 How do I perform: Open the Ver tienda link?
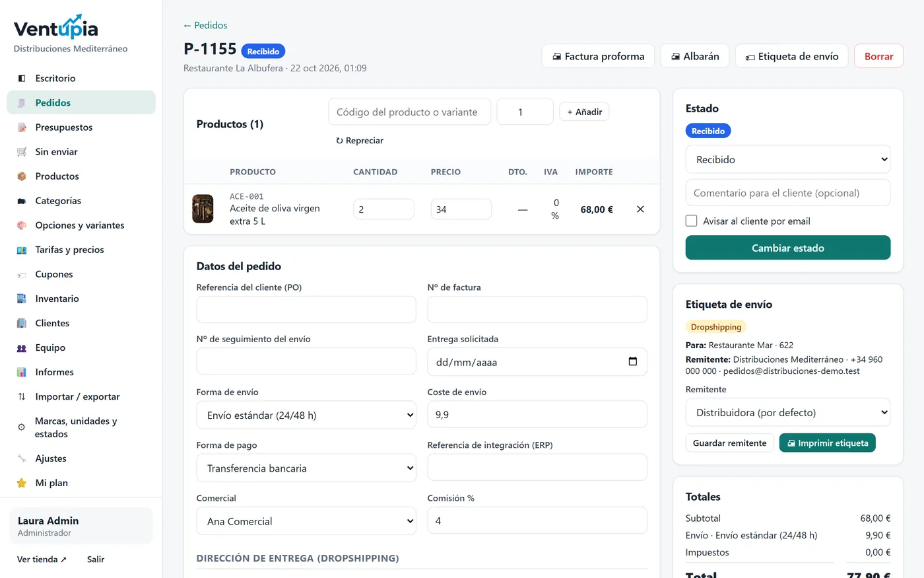[42, 560]
